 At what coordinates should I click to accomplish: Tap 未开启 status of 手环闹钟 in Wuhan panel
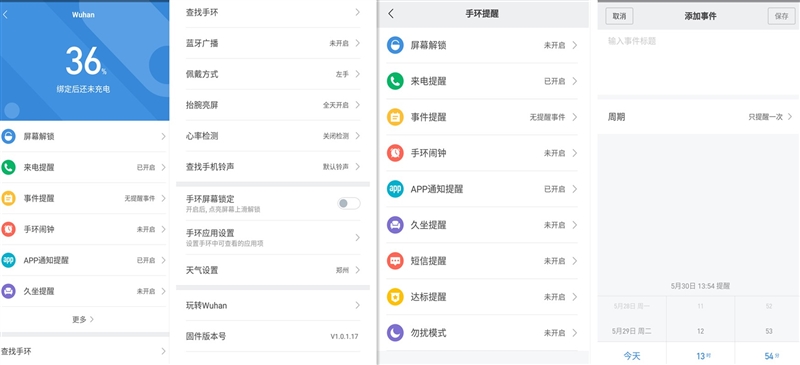pos(146,229)
